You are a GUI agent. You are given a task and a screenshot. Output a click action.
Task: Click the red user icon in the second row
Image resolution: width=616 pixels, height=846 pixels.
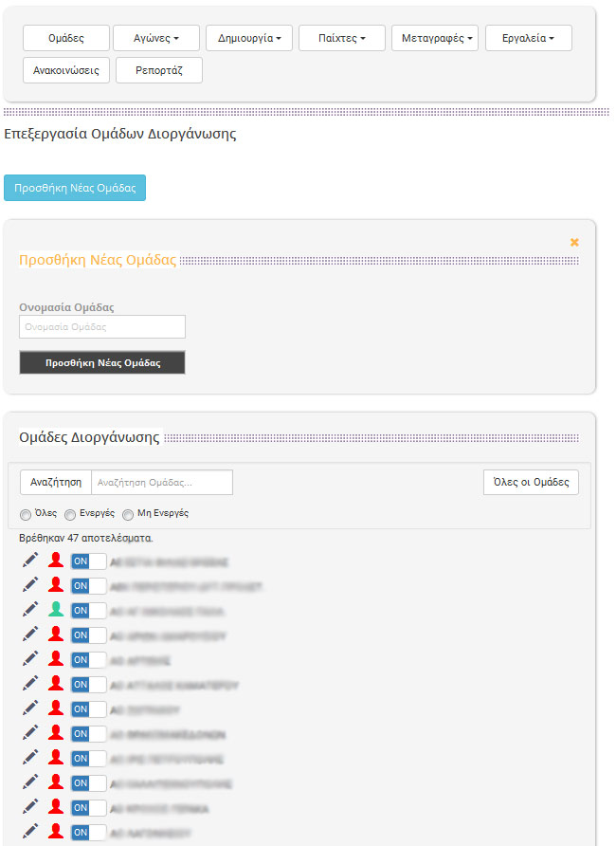[x=56, y=585]
